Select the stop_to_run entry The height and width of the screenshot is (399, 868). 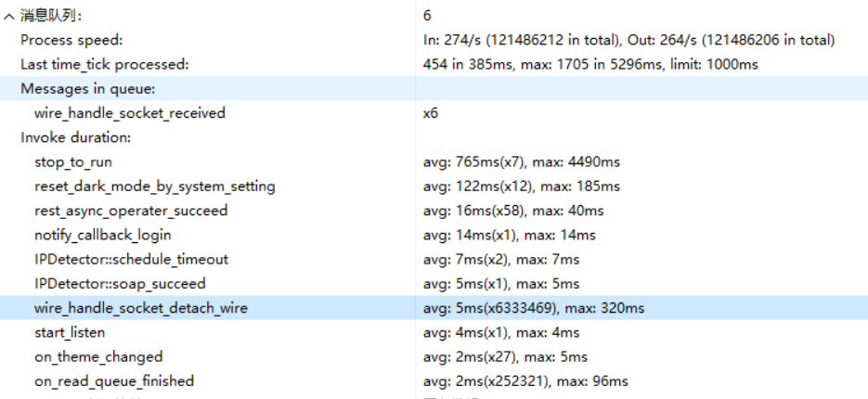tap(73, 162)
